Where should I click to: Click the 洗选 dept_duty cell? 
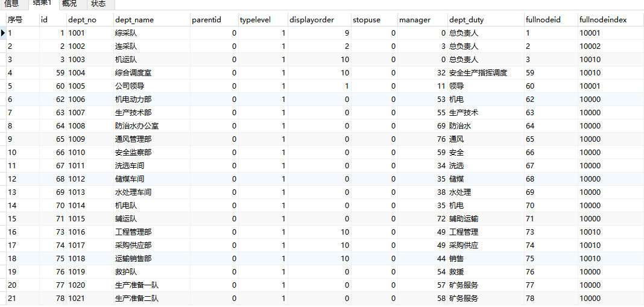[486, 166]
